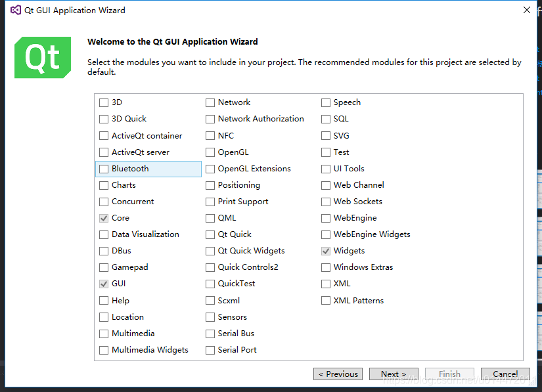Check Windows Extras module
Screen dimensions: 542x392
click(326, 268)
